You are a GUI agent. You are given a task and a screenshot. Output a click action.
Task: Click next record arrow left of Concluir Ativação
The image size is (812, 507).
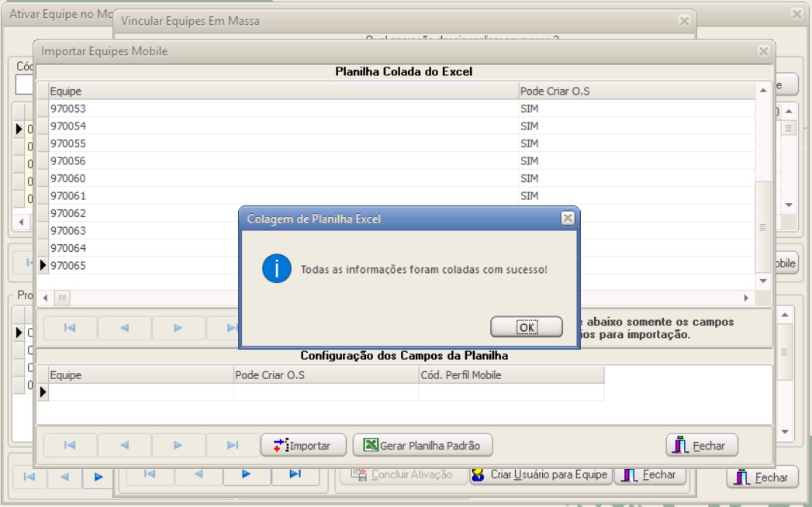point(246,474)
